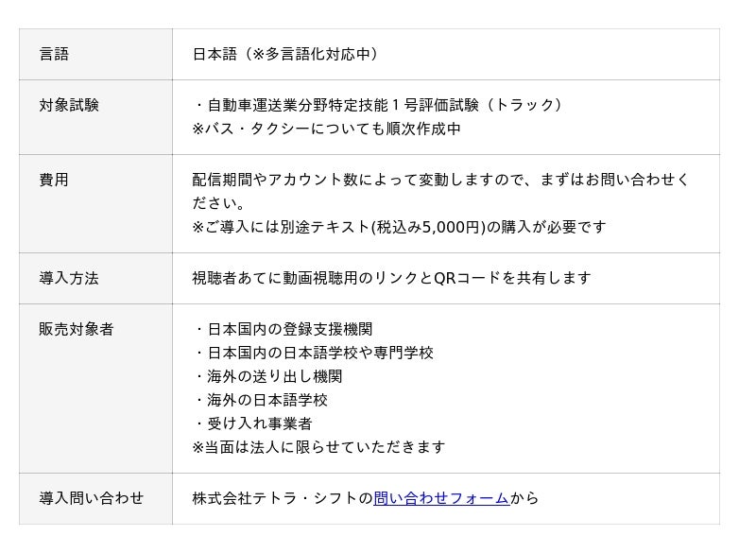Click the 当面は法人に限らせていただきます note
Image resolution: width=756 pixels, height=553 pixels.
[318, 447]
